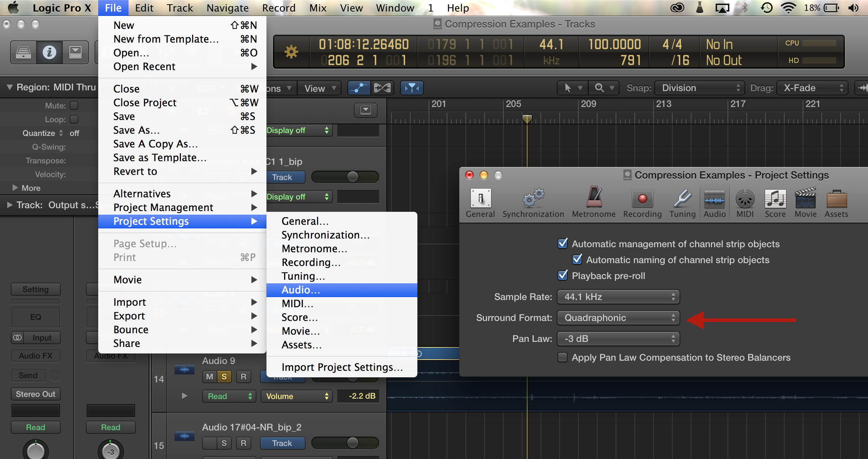Select Import Project Settings… menu item
The height and width of the screenshot is (459, 868).
[342, 367]
